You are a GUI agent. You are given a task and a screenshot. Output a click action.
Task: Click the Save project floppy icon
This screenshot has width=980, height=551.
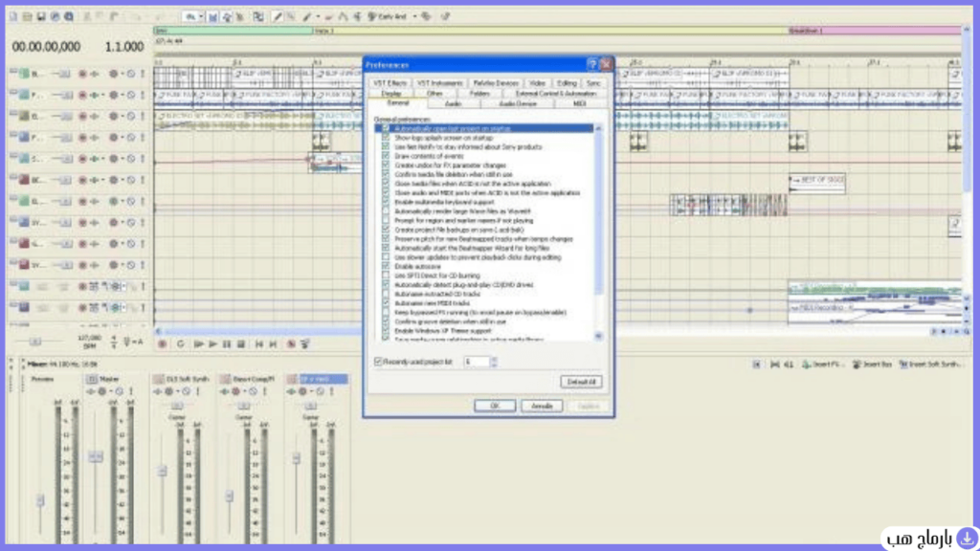click(40, 17)
